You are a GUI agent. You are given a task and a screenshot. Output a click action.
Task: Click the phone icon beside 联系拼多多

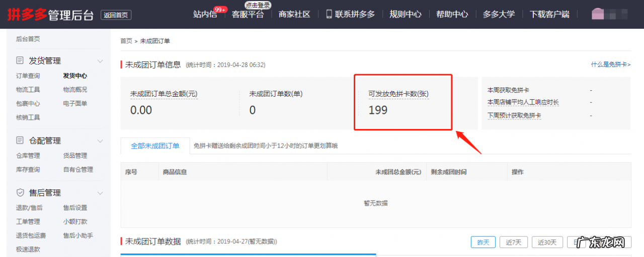(329, 14)
